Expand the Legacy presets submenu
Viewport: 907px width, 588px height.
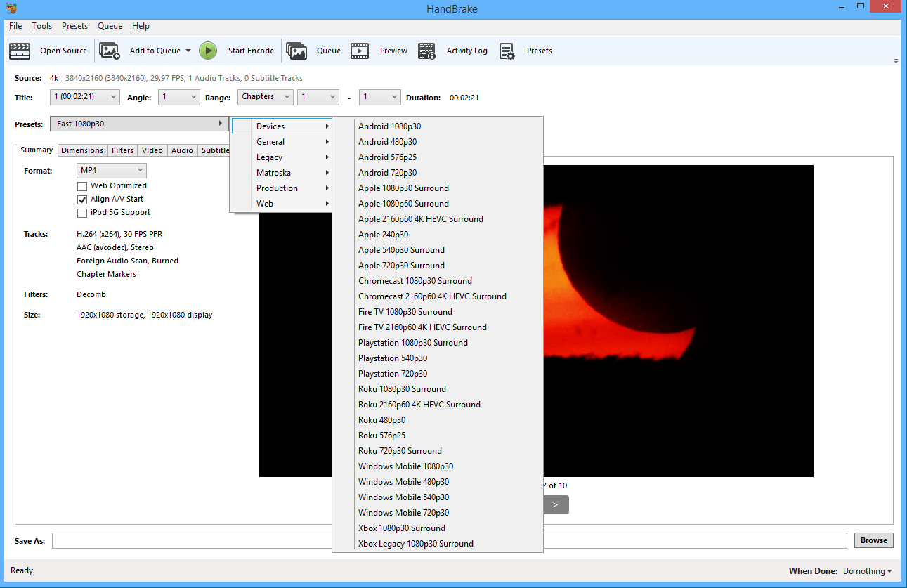click(281, 157)
